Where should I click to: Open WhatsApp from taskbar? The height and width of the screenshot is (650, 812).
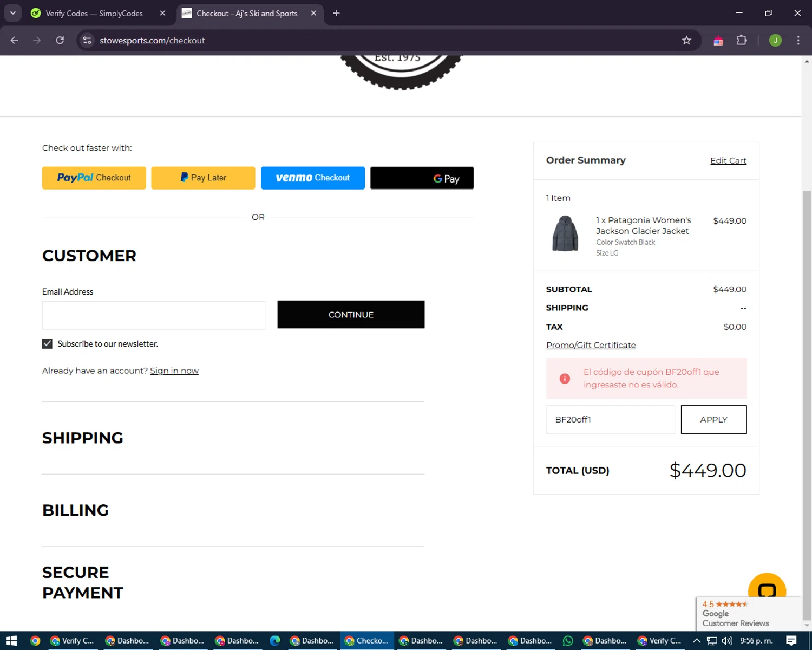pos(568,641)
